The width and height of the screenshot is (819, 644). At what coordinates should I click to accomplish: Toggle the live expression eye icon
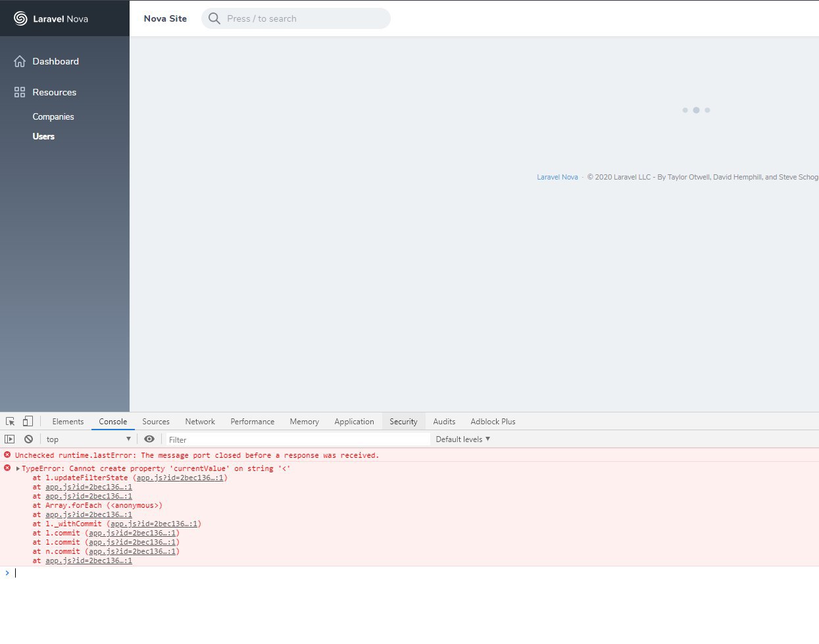149,439
